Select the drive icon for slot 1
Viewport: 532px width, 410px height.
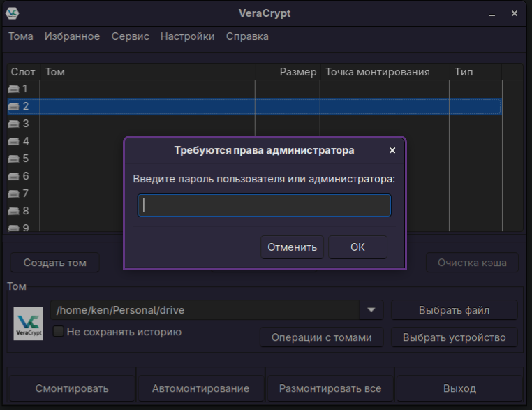pos(13,89)
